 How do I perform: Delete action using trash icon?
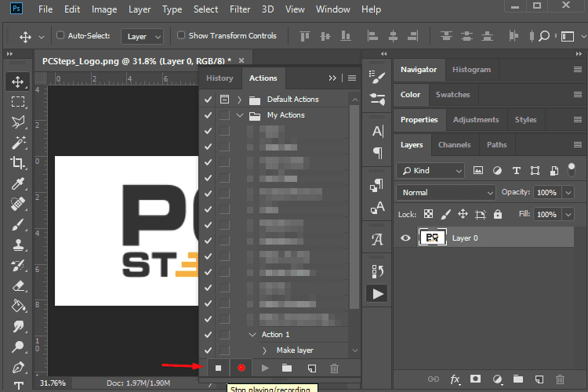click(x=334, y=368)
